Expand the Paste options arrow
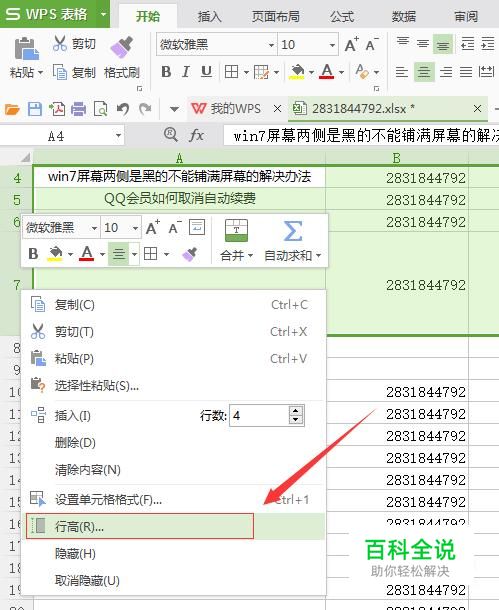499x610 pixels. [40, 72]
